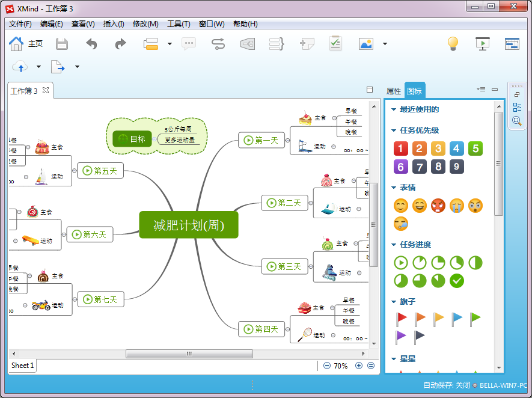532x398 pixels.
Task: Collapse the 第七天 branch toggle
Action: (75, 299)
